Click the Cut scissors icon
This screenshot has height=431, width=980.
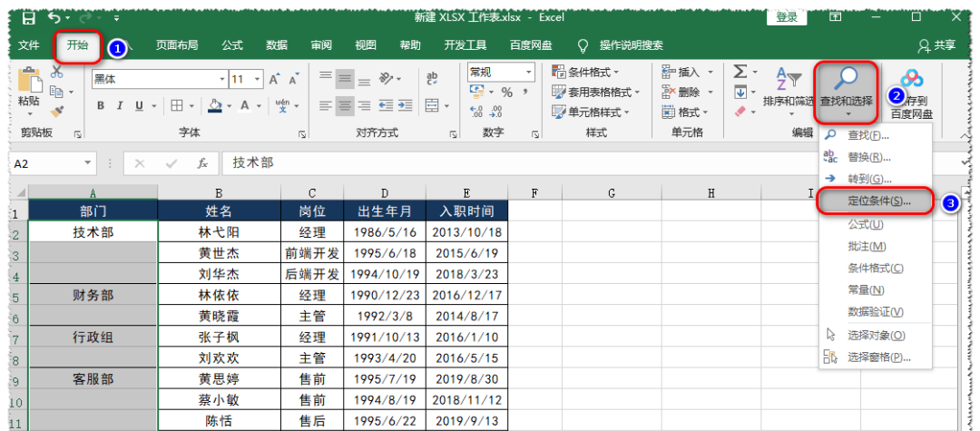(x=57, y=72)
